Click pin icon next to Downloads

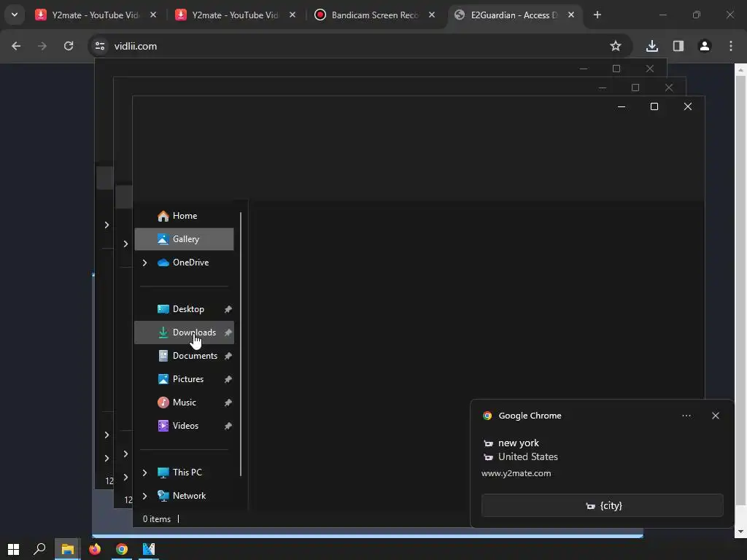point(228,332)
